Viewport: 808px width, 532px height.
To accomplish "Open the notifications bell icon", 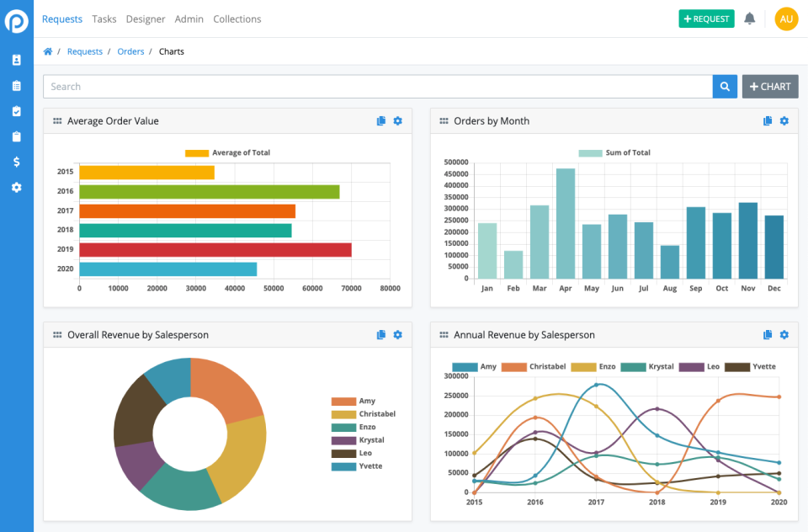I will (x=750, y=19).
